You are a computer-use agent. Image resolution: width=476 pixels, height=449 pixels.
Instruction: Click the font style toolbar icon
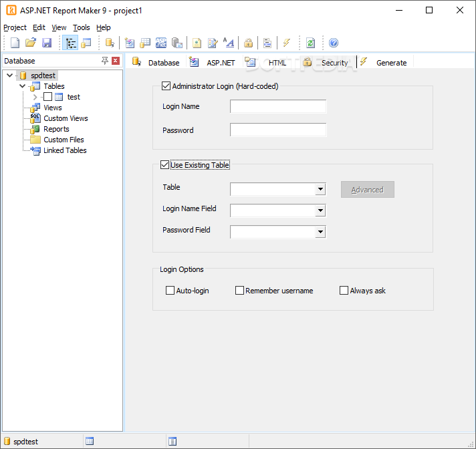pyautogui.click(x=229, y=43)
